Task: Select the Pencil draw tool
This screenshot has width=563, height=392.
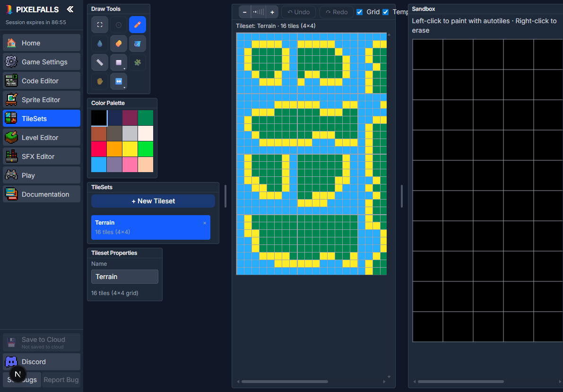Action: (x=138, y=25)
